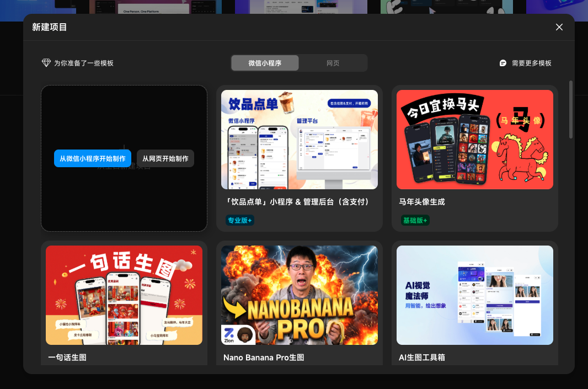
Task: Open the 需要更多模板 link
Action: click(x=531, y=63)
